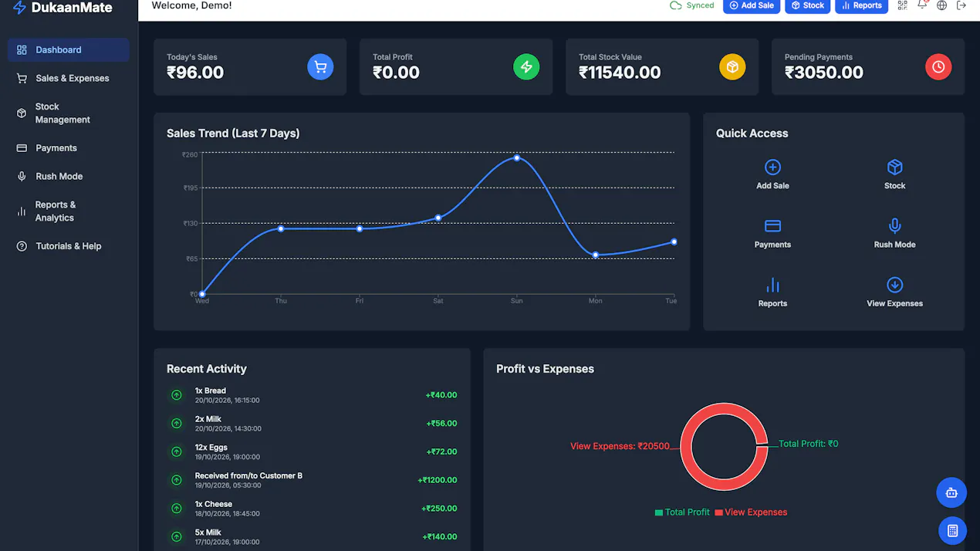Open Reports & Analytics in the sidebar
980x551 pixels.
pyautogui.click(x=69, y=211)
